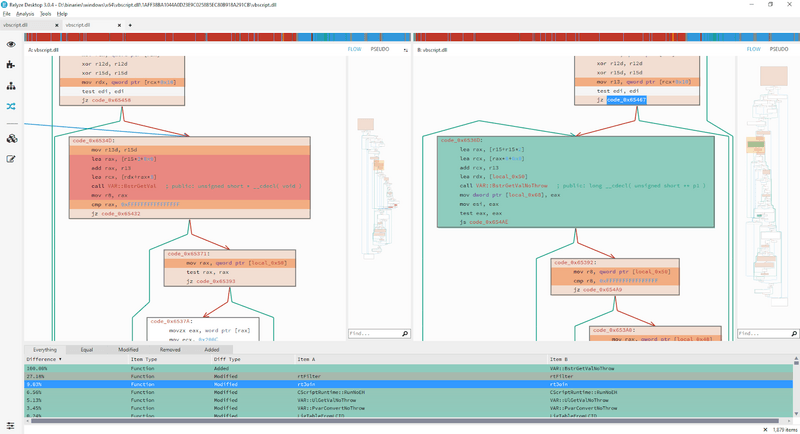Click in pane A's Find input field
800x434 pixels.
[376, 333]
